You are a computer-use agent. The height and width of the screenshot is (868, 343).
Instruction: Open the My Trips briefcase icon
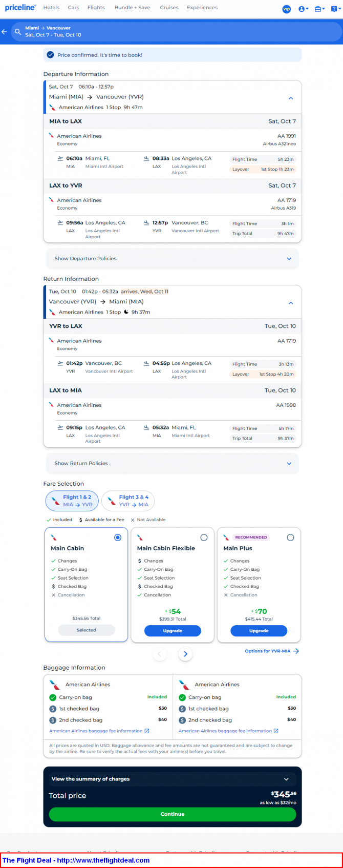coord(319,9)
